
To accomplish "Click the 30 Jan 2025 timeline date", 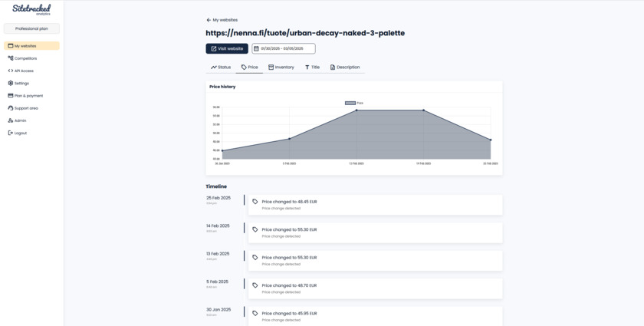I will [x=219, y=310].
